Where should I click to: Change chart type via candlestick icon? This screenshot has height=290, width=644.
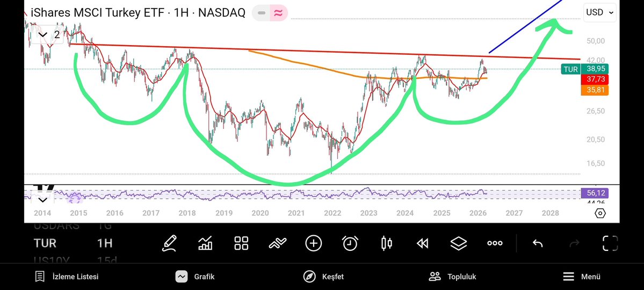[x=387, y=243]
